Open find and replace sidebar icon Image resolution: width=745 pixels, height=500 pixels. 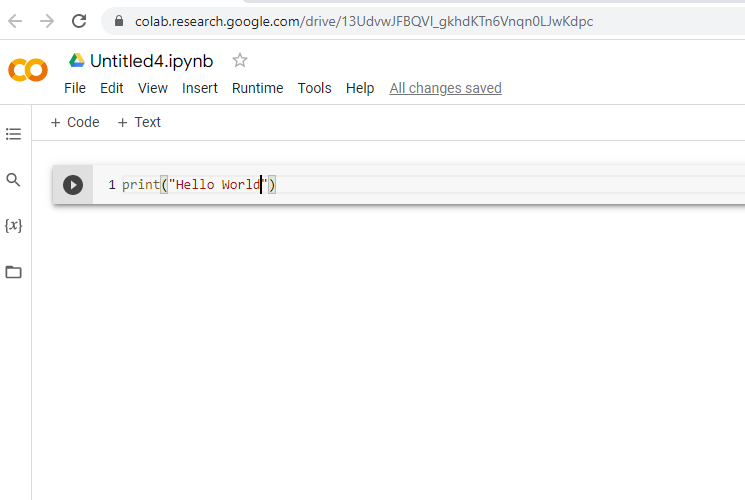tap(13, 180)
